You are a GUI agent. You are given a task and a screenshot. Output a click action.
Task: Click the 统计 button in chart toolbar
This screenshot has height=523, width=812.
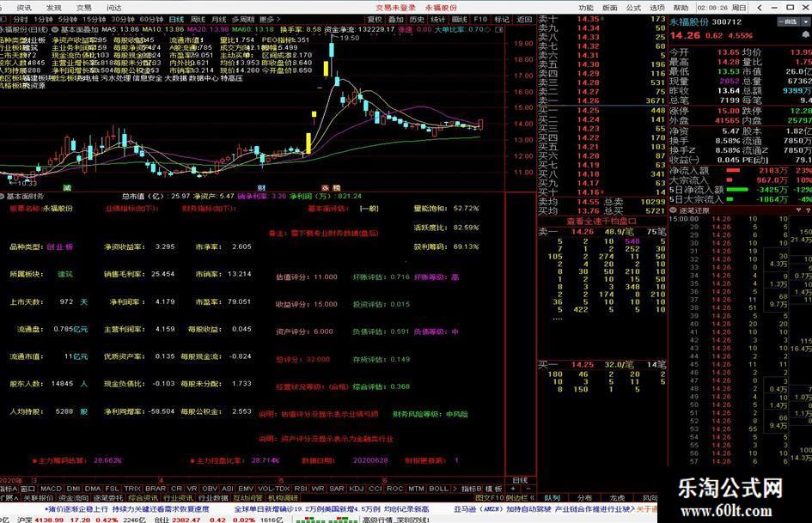tap(438, 19)
